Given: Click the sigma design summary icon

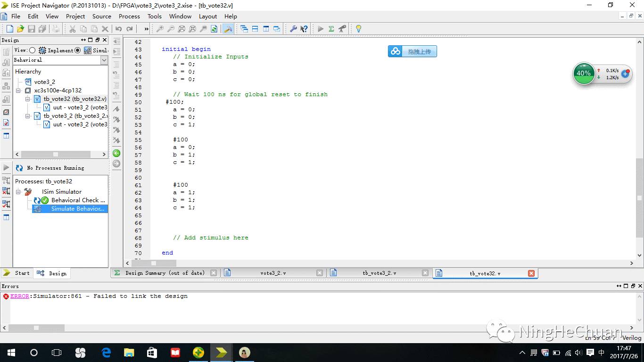Looking at the screenshot, I should click(331, 29).
